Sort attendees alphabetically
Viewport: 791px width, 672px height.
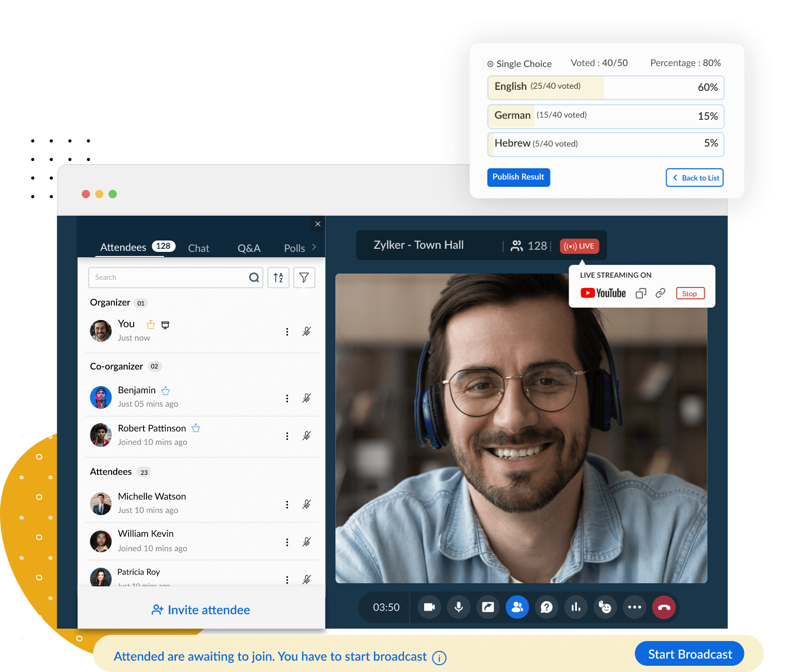point(278,277)
